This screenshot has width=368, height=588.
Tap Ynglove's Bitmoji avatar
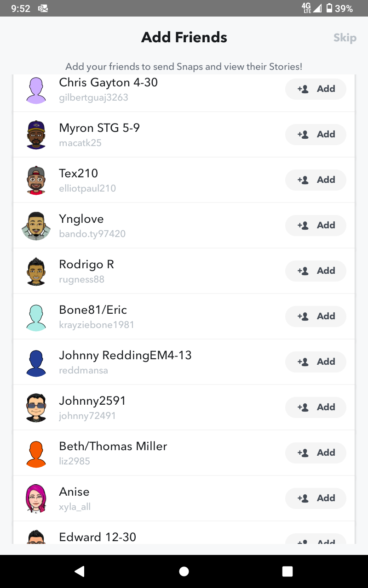pos(36,226)
